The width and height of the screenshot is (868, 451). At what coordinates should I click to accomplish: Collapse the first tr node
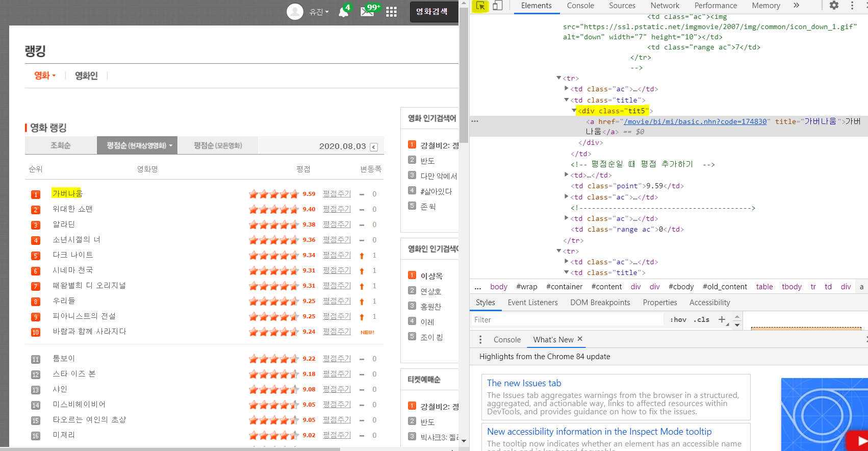559,78
